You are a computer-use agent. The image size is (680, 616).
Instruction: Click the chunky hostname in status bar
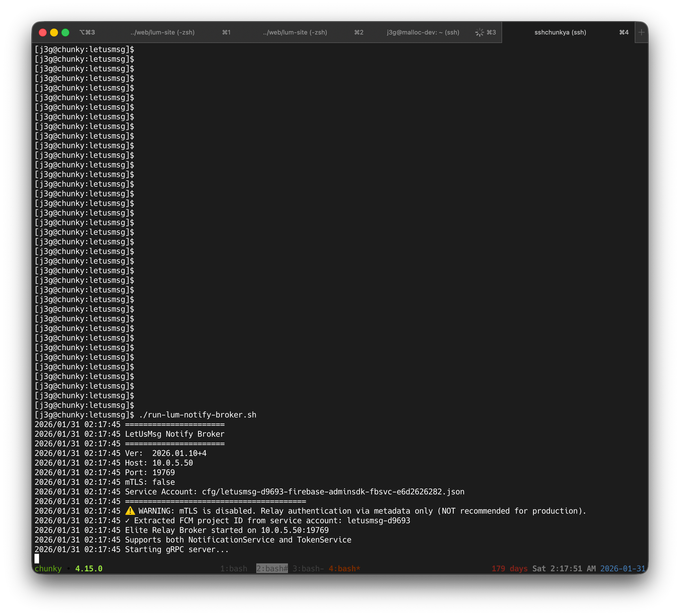[x=48, y=569]
